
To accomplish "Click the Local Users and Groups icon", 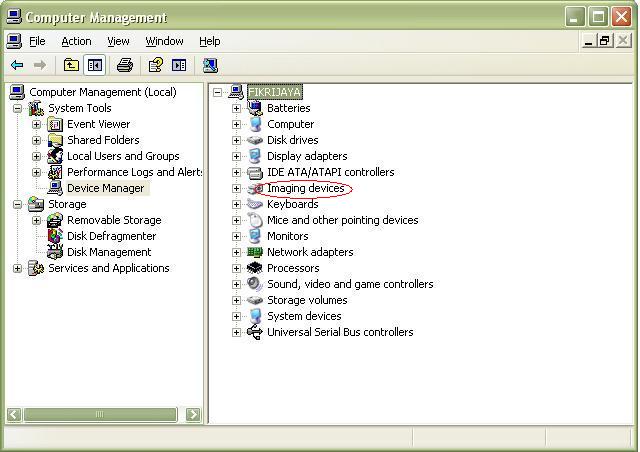I will pos(55,156).
